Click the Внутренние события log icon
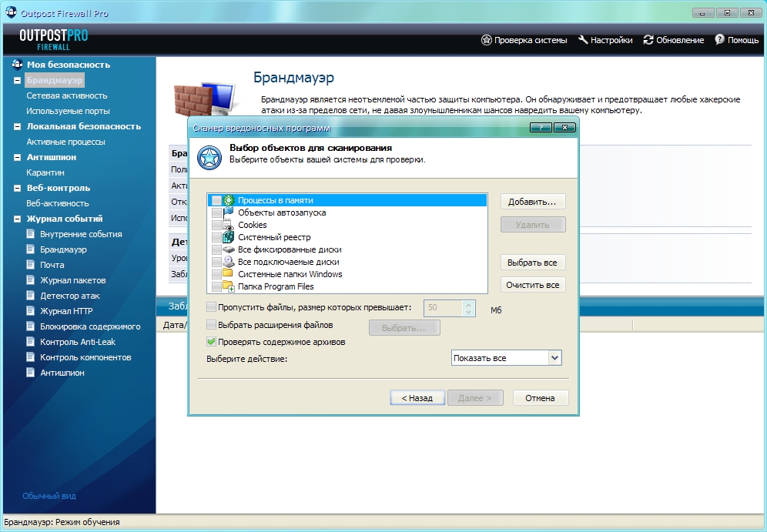The width and height of the screenshot is (767, 532). (30, 234)
